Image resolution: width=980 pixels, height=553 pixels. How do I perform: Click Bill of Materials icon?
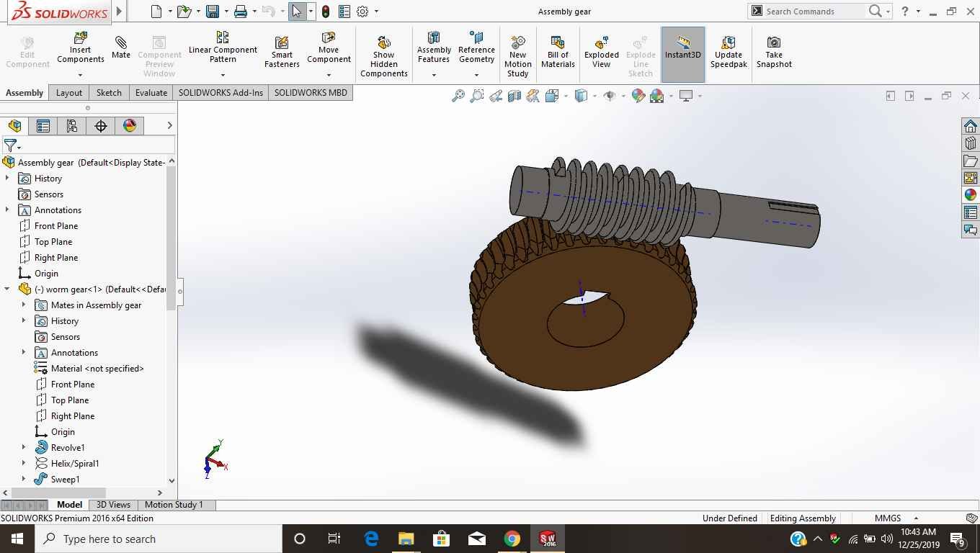point(558,42)
